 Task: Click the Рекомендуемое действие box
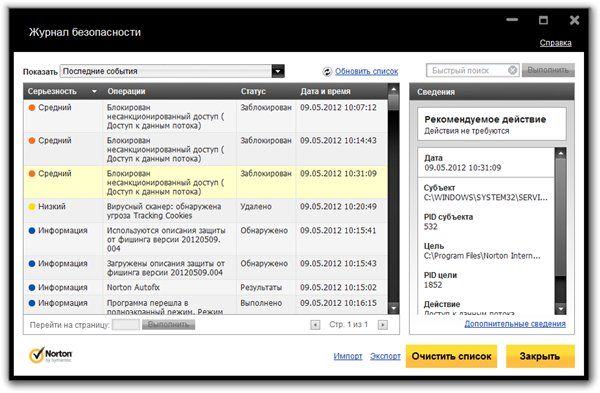(492, 124)
